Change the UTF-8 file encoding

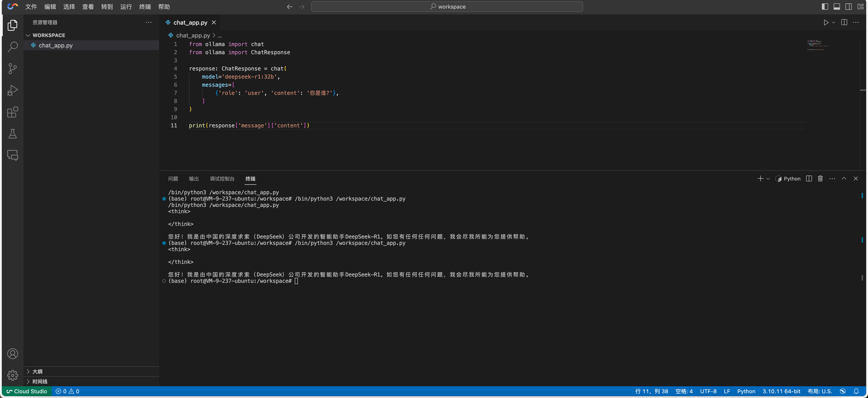point(708,391)
